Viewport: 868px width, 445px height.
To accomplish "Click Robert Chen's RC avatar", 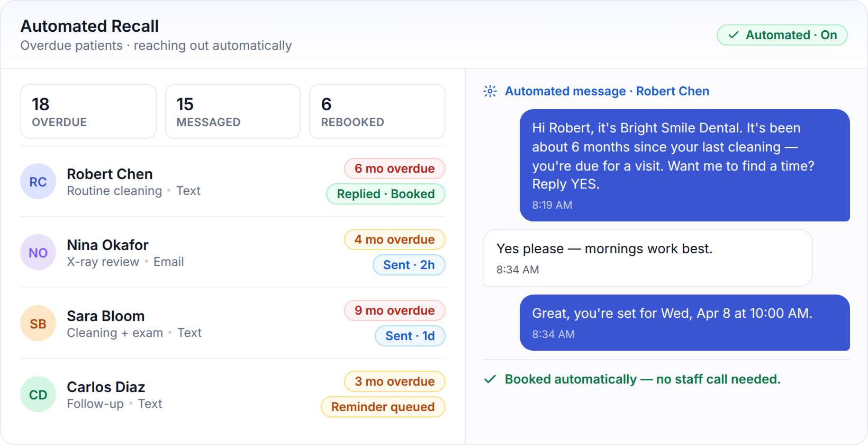I will tap(38, 182).
